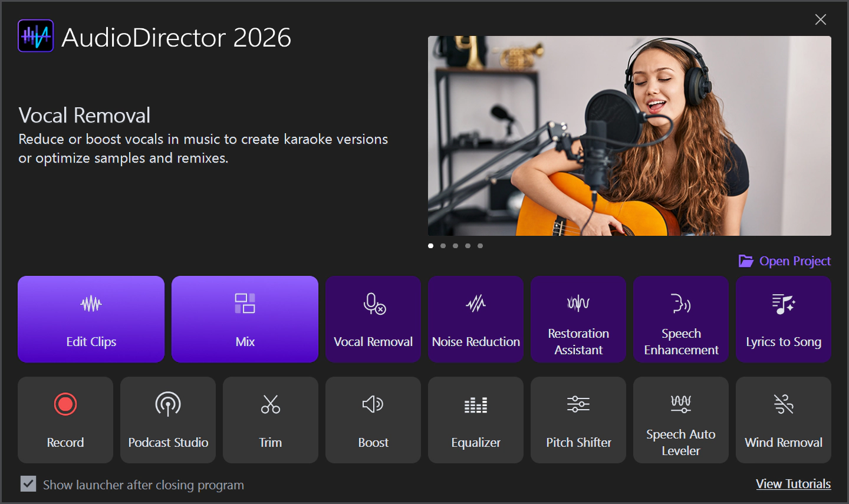Select the Noise Reduction tile
849x504 pixels.
tap(476, 319)
